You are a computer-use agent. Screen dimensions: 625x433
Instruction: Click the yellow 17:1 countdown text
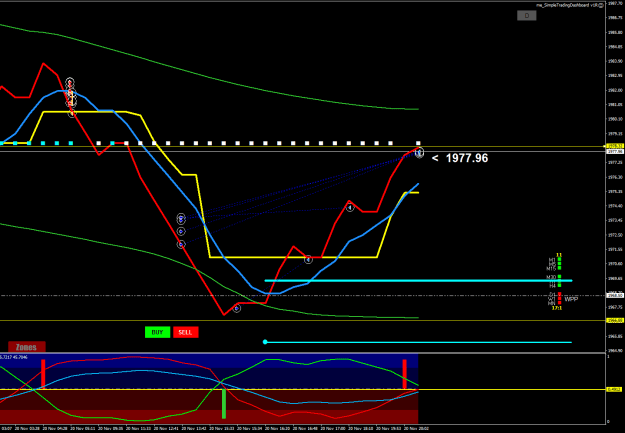click(557, 308)
